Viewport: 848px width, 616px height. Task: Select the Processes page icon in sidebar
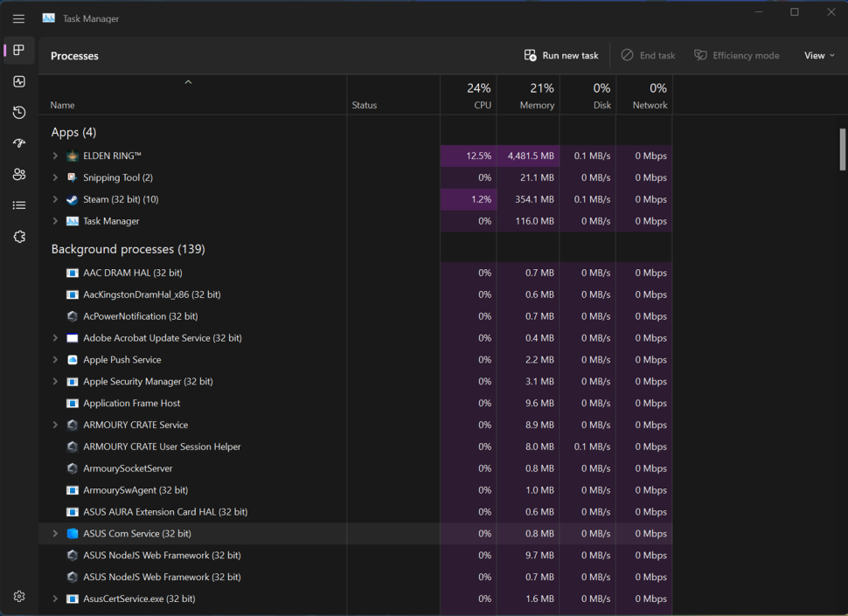coord(19,51)
